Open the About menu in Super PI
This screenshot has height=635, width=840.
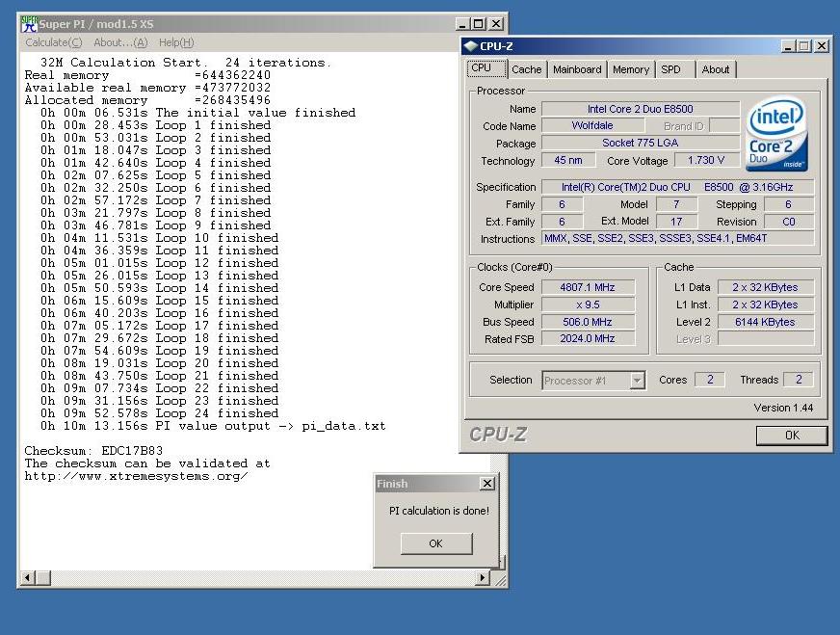[120, 42]
